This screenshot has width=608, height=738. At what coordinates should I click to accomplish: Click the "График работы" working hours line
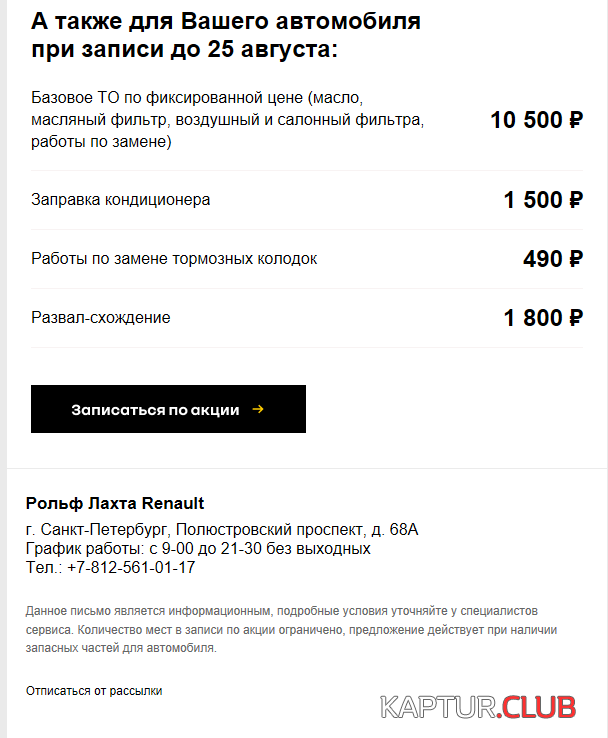tap(198, 548)
